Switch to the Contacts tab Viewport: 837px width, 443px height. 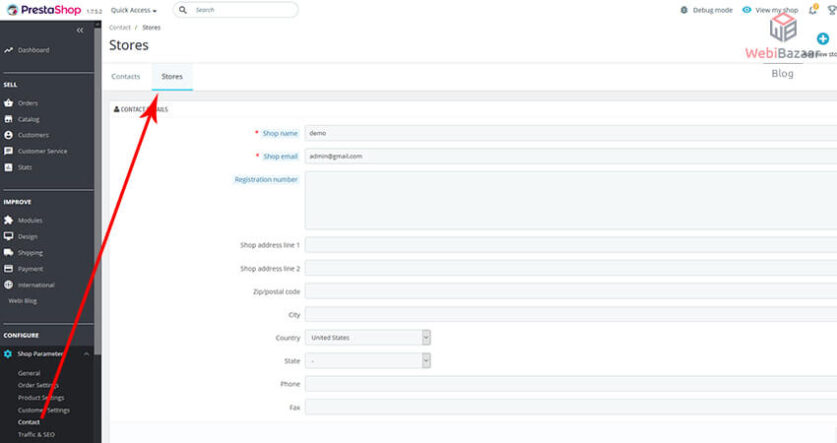pos(125,76)
